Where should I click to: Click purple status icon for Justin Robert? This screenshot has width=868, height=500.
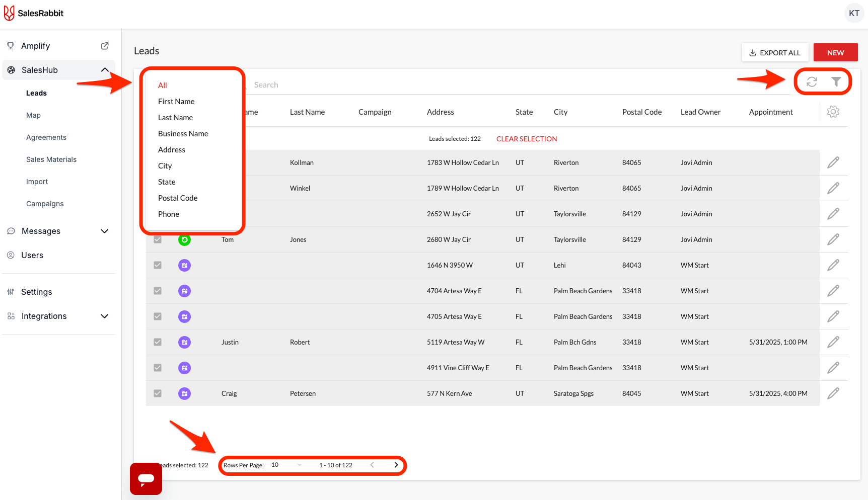[184, 342]
